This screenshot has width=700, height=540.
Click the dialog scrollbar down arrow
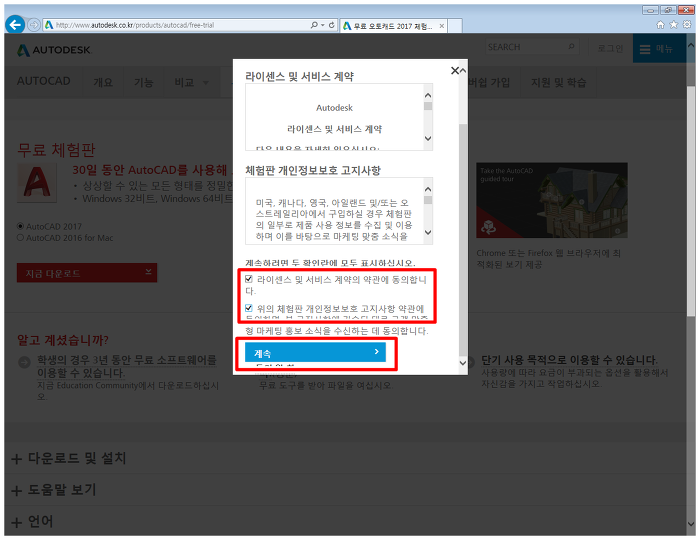[463, 363]
